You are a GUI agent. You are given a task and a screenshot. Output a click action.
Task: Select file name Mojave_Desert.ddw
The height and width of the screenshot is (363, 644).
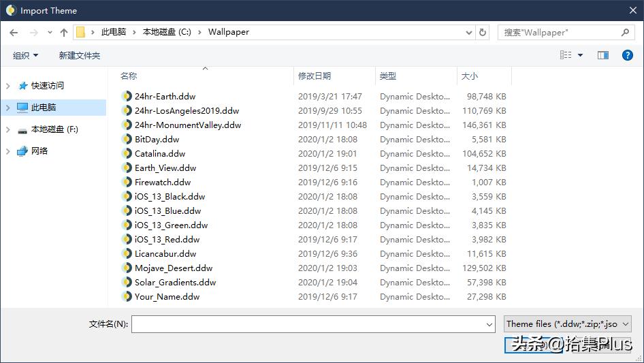click(x=174, y=268)
